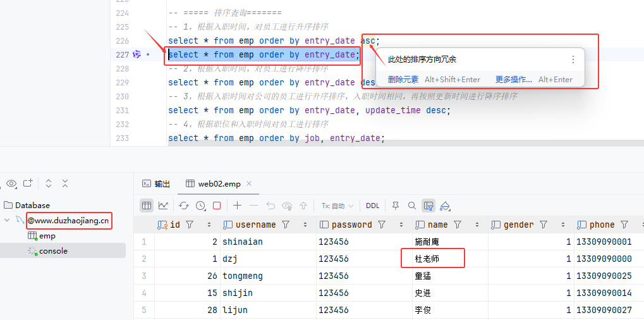This screenshot has height=320, width=644.
Task: Toggle table grid view button
Action: 147,206
